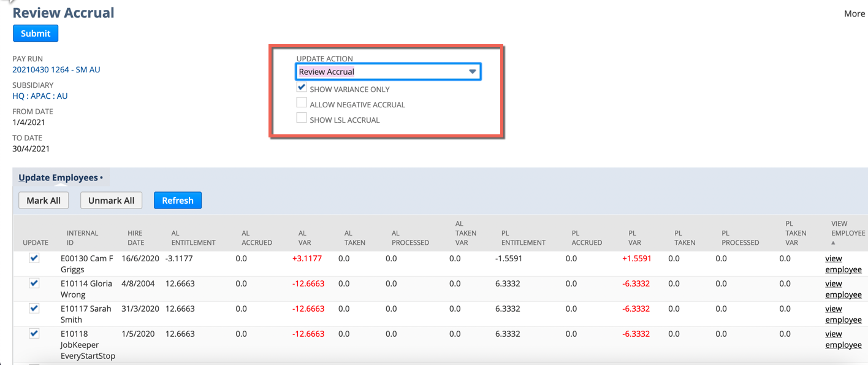Click the Unmark All button
This screenshot has width=868, height=365.
point(111,200)
